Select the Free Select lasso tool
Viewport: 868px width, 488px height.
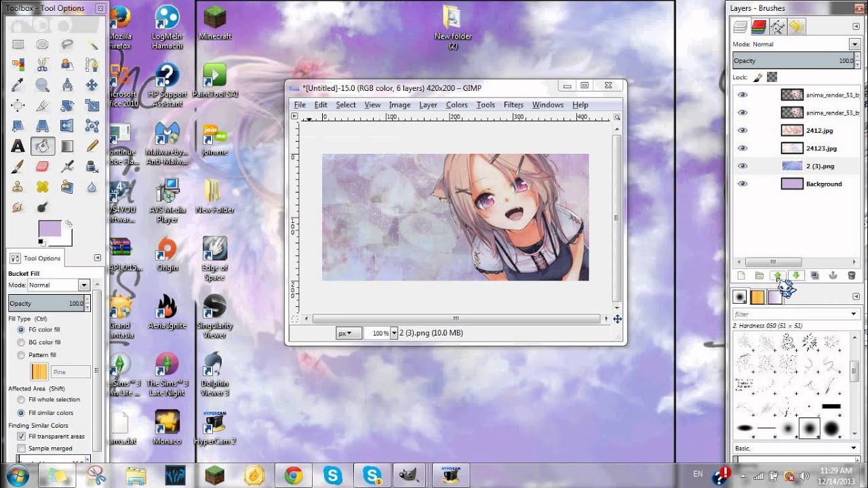click(x=67, y=44)
